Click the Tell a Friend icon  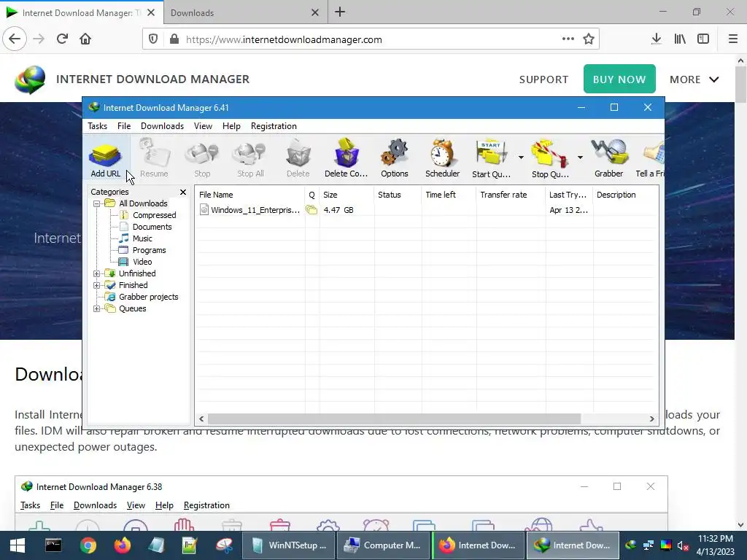651,159
